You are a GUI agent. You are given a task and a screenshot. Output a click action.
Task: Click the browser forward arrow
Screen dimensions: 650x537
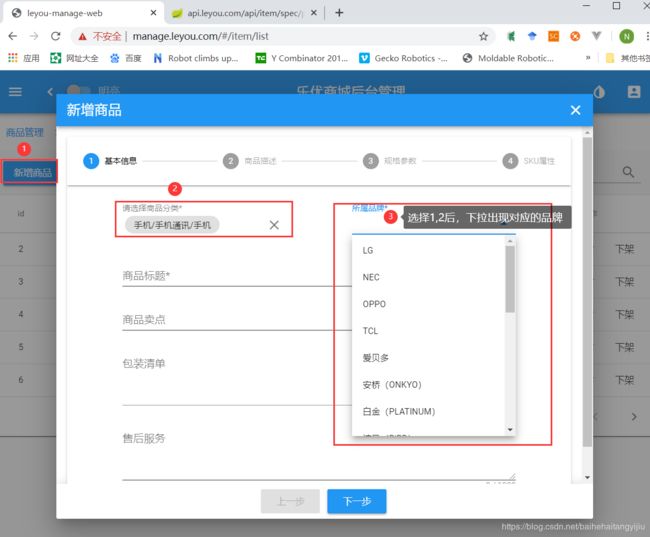(34, 36)
